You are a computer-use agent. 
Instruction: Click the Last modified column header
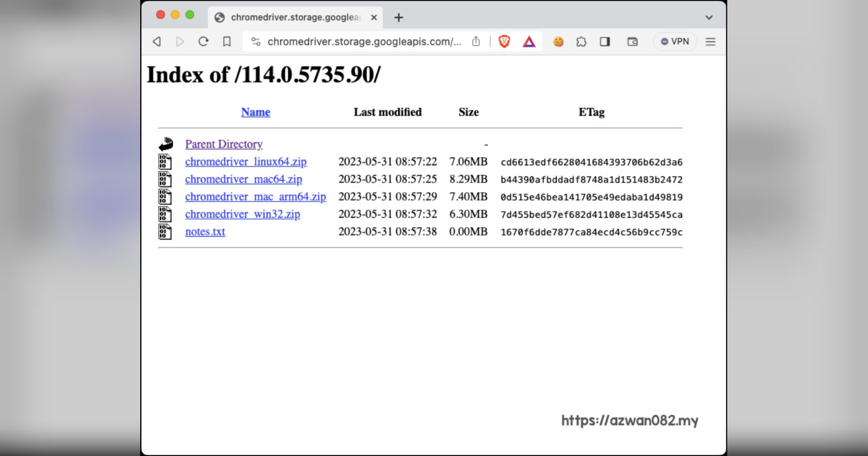388,112
